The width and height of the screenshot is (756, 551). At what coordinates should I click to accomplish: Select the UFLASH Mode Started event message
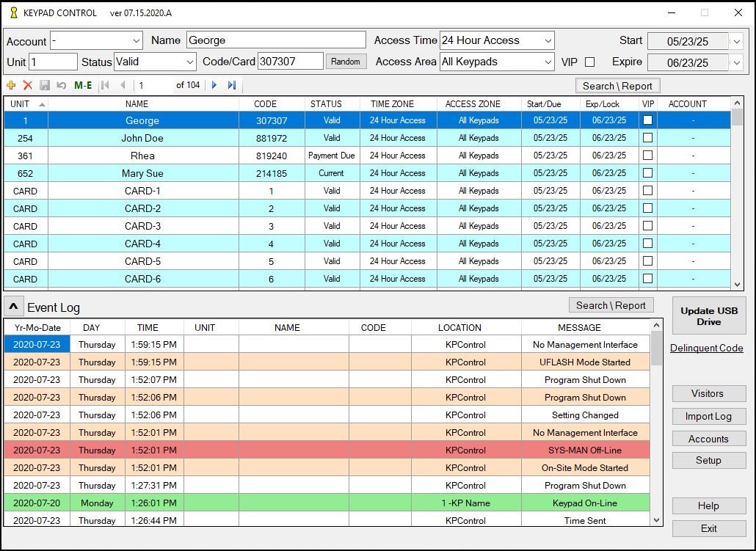tap(585, 362)
